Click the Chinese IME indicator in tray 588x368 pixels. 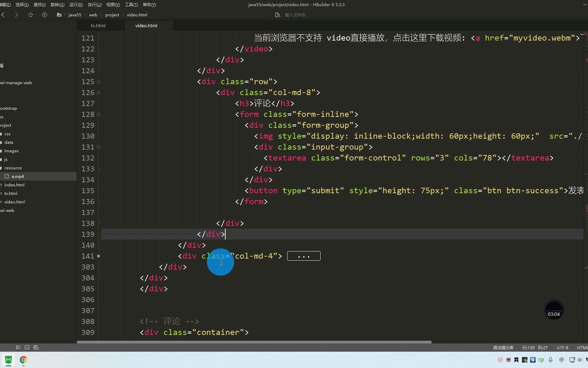click(x=562, y=360)
